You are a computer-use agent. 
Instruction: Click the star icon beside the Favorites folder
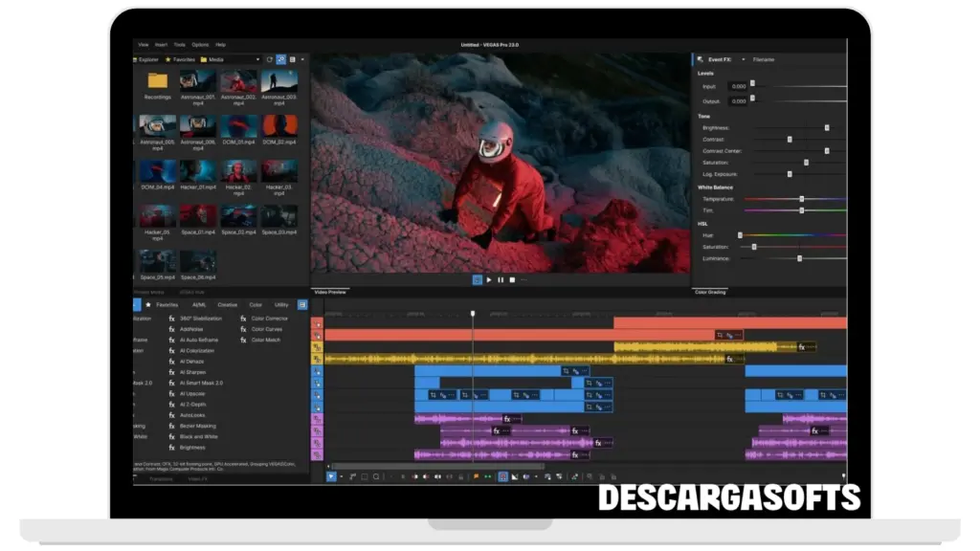[168, 59]
